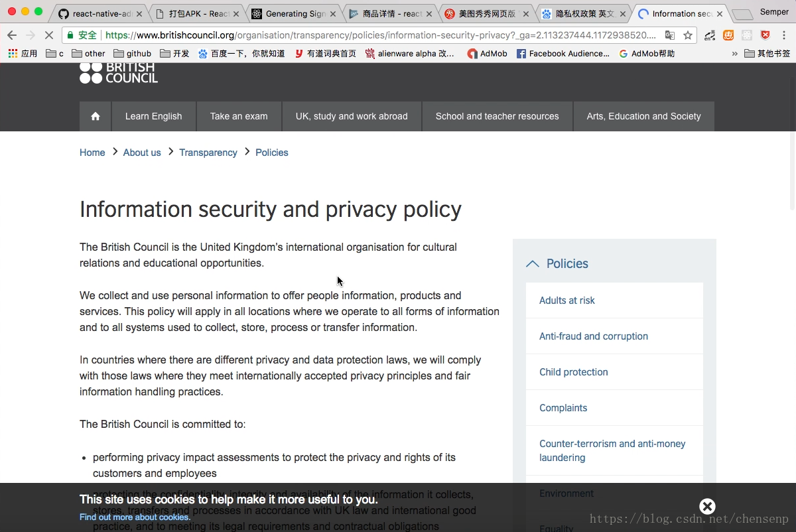Open the AdMob bookmark
796x532 pixels.
click(488, 54)
